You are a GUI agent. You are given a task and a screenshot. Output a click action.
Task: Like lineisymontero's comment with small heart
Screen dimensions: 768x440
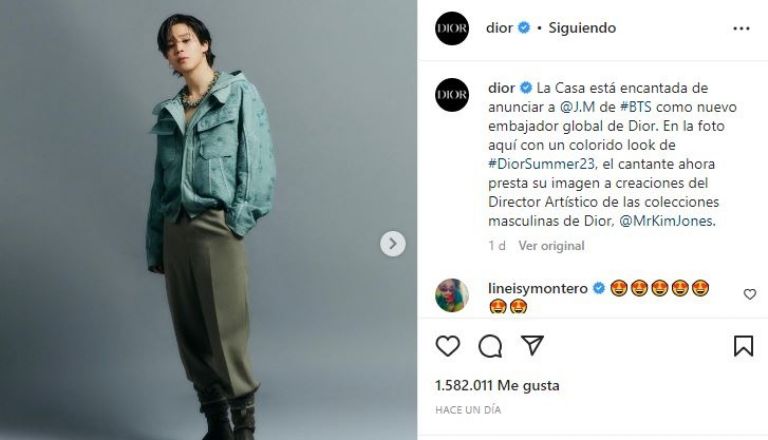pyautogui.click(x=749, y=294)
